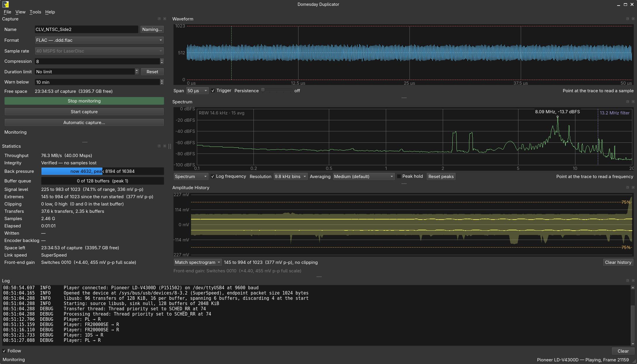Click the Duration limit Reset button
Image resolution: width=637 pixels, height=364 pixels.
152,72
